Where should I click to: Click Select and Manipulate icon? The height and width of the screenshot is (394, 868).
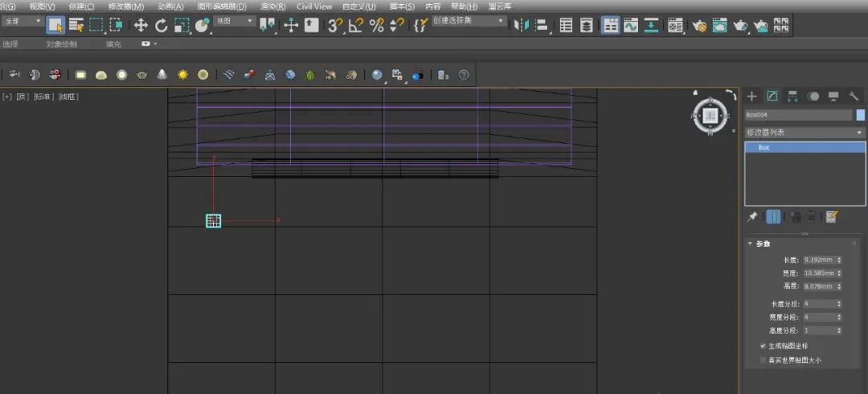pos(291,25)
